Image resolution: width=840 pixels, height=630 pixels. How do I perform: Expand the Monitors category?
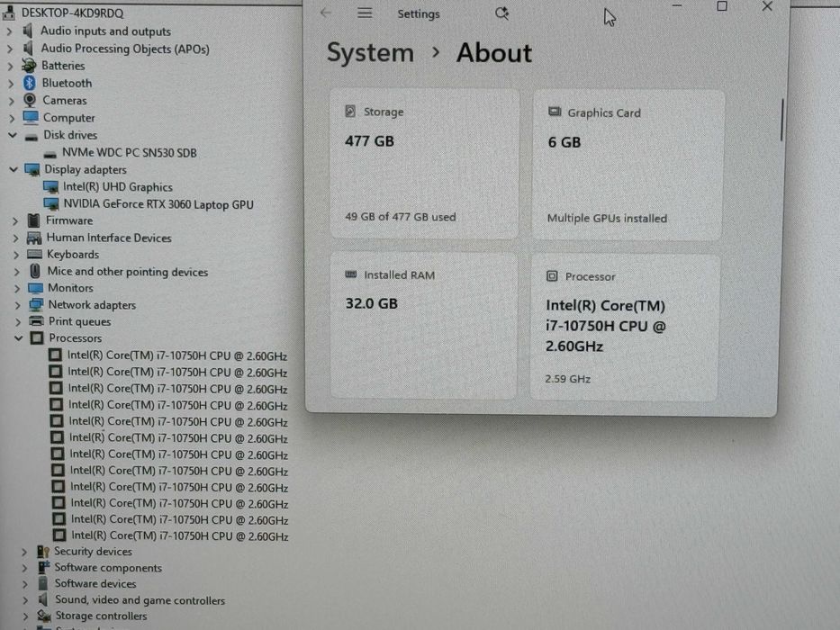pos(16,288)
